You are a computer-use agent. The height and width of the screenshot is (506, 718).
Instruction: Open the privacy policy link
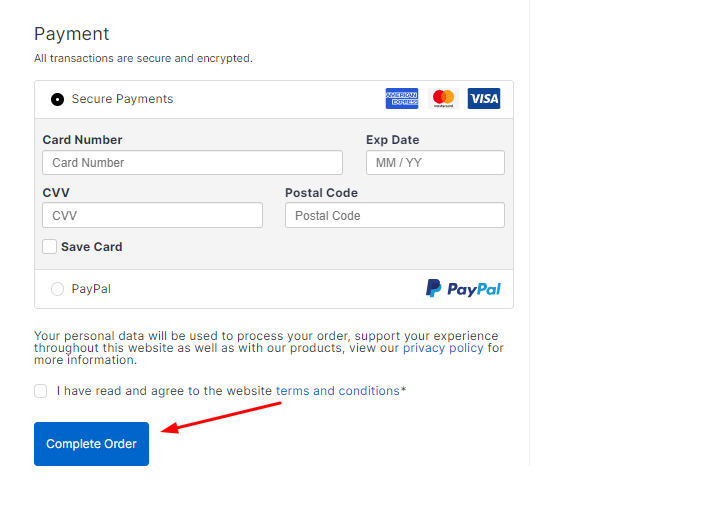(443, 348)
